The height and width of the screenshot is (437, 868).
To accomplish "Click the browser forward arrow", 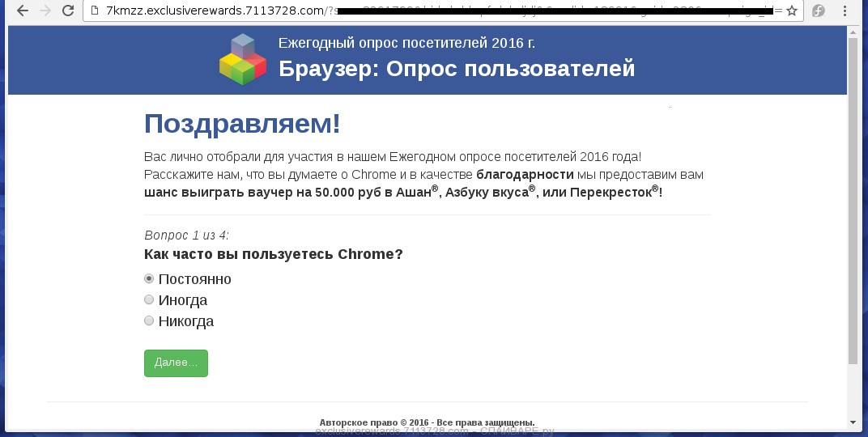I will click(x=45, y=11).
